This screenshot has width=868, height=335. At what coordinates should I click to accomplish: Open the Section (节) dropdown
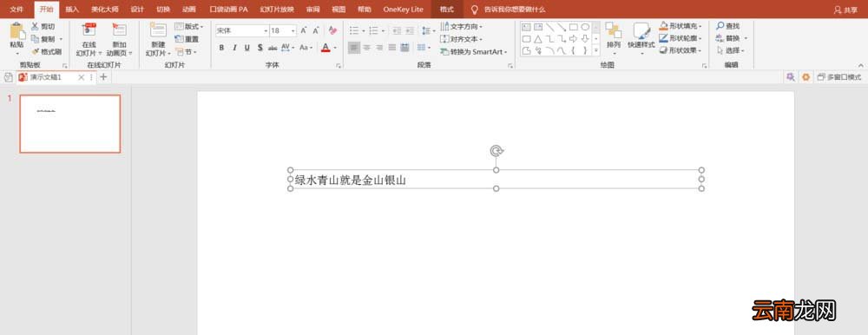coord(186,51)
